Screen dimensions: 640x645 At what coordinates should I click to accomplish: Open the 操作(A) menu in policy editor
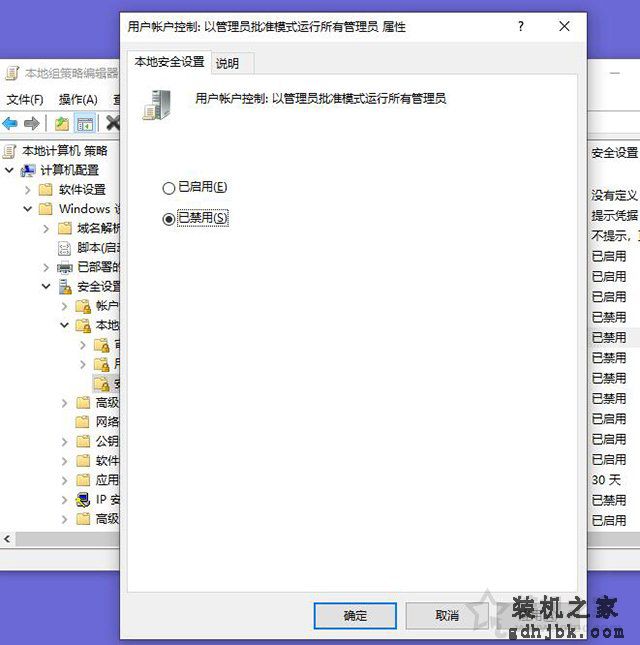[78, 100]
